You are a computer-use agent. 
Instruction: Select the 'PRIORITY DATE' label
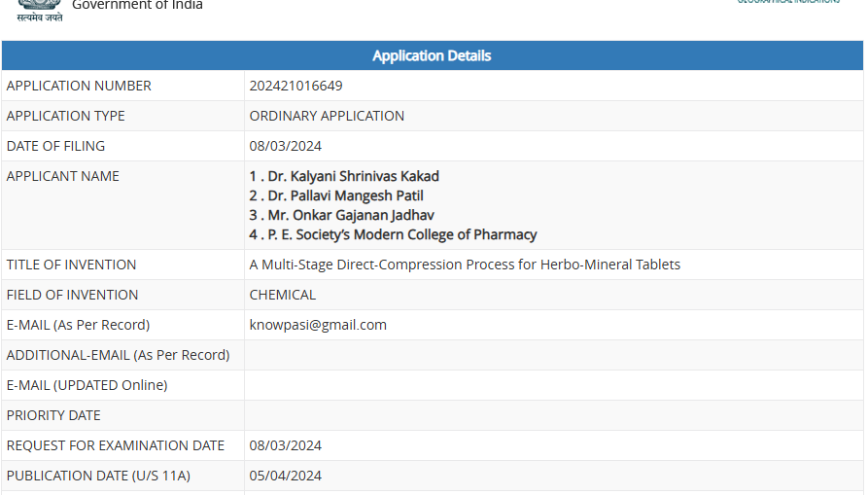(x=53, y=415)
